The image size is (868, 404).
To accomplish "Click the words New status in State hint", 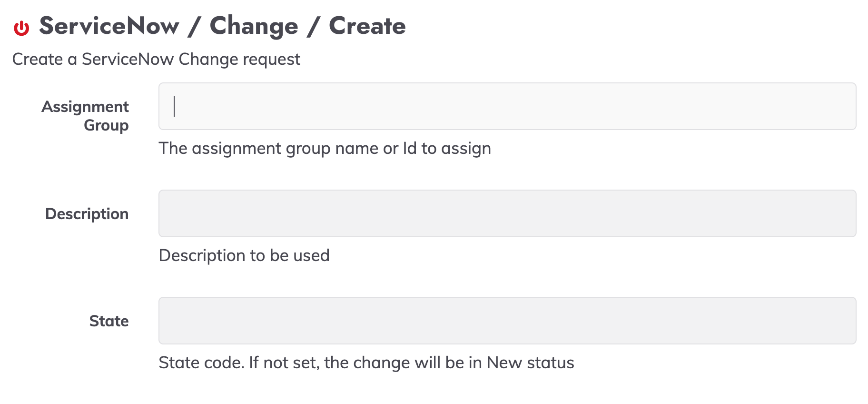I will coord(531,363).
